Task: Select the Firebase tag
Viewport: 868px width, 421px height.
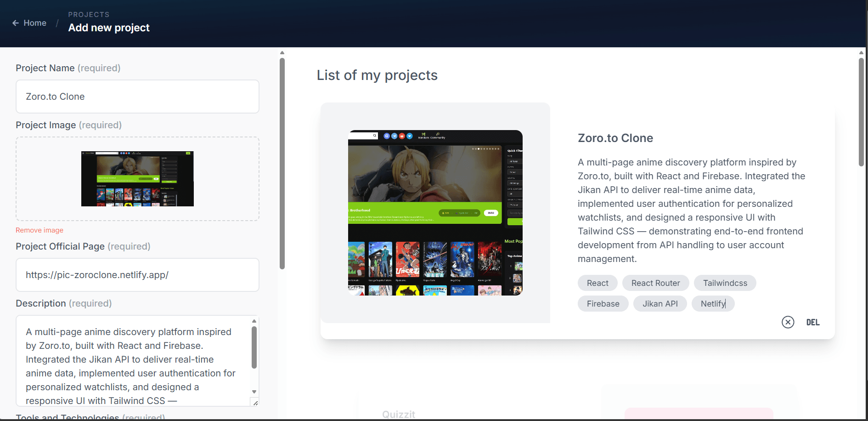Action: pyautogui.click(x=603, y=304)
